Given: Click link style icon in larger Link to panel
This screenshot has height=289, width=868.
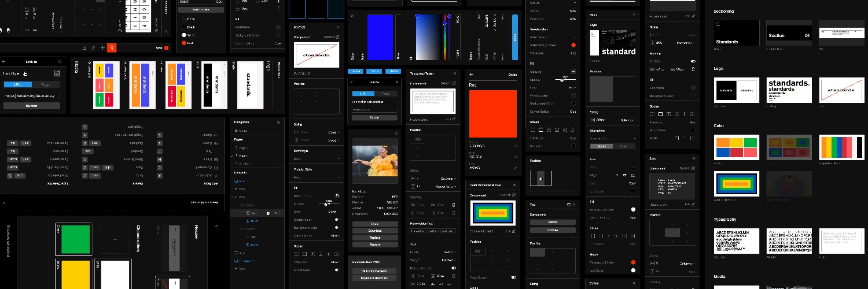Looking at the screenshot, I should tap(57, 73).
